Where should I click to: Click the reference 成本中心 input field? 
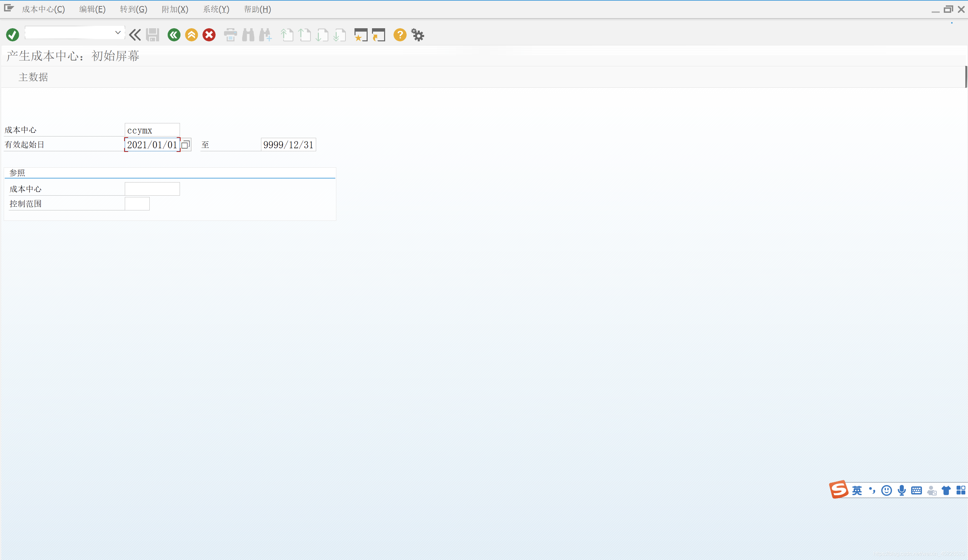[x=152, y=189]
